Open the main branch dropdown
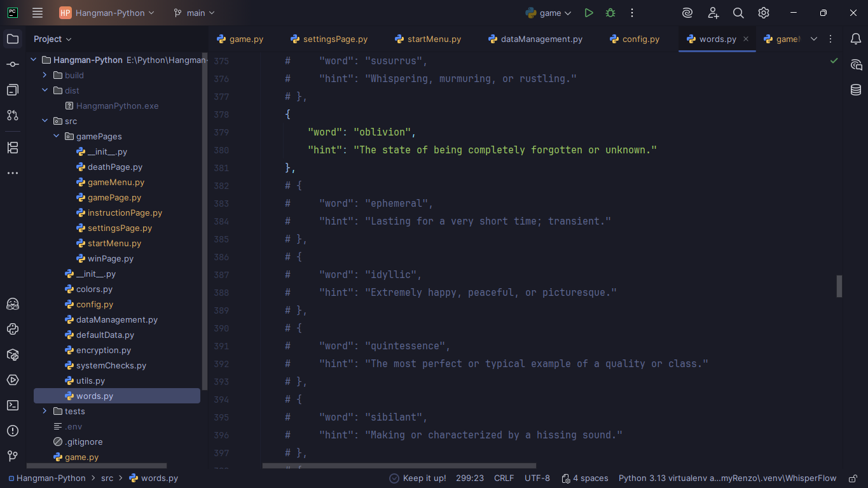The image size is (868, 488). (x=194, y=13)
